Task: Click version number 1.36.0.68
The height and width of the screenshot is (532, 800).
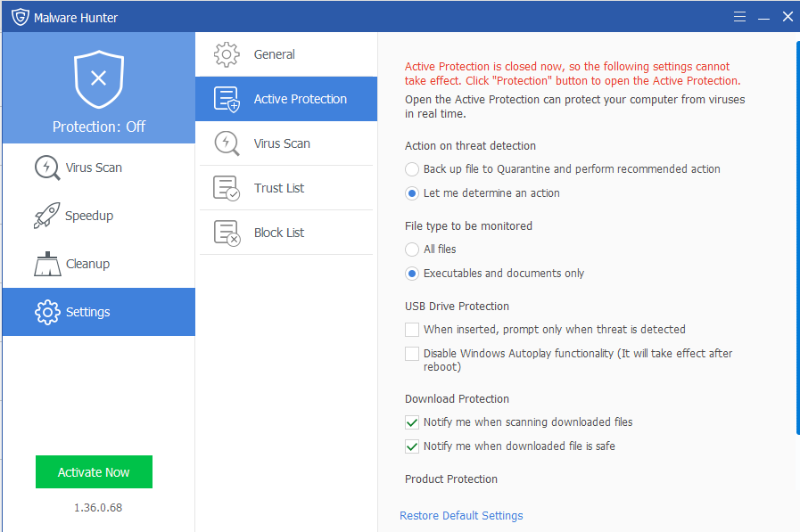Action: pyautogui.click(x=98, y=508)
